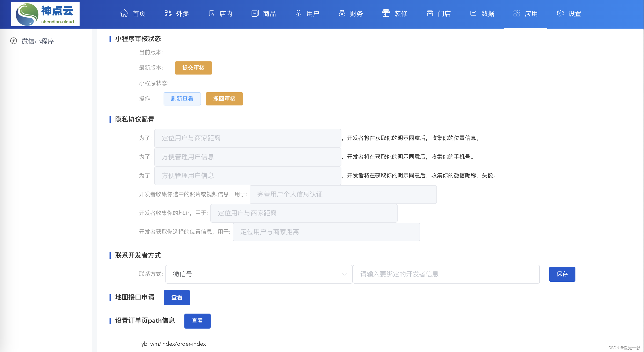This screenshot has width=644, height=352.
Task: Click the finance (财务) money bag icon
Action: pyautogui.click(x=342, y=13)
